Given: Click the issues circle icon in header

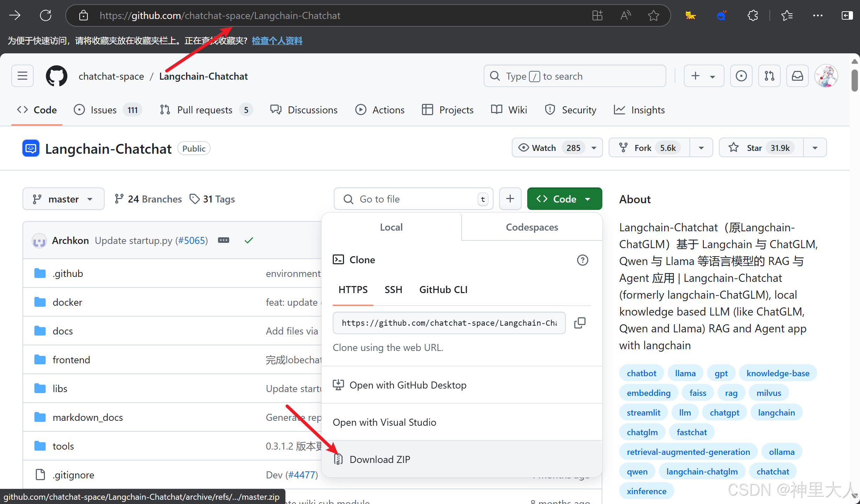Looking at the screenshot, I should 741,76.
